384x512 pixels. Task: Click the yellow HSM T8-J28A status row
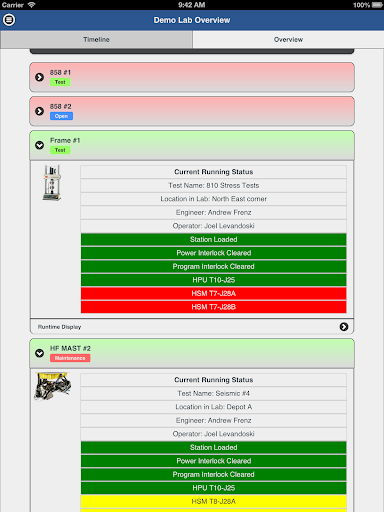[213, 501]
